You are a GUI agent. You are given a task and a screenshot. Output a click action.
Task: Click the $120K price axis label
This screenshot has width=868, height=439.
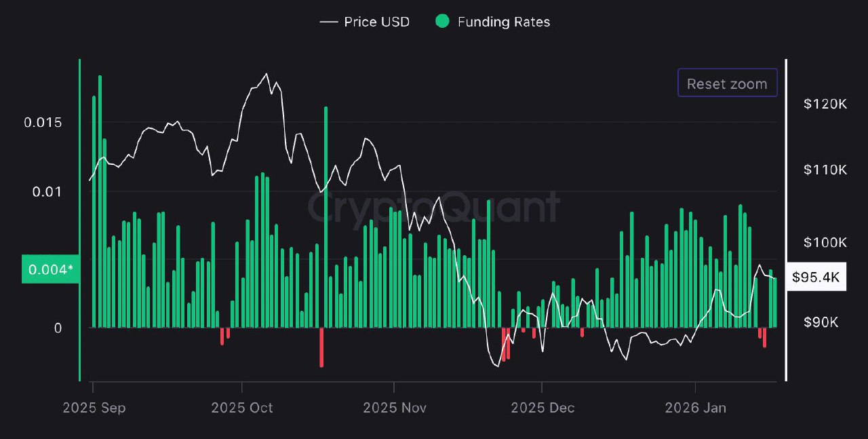pyautogui.click(x=825, y=104)
